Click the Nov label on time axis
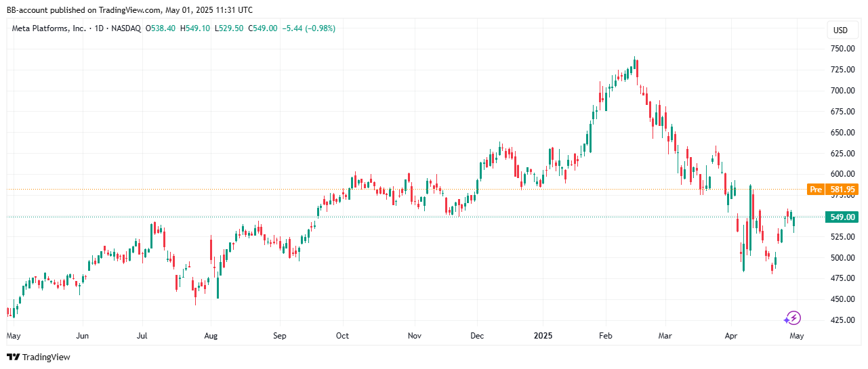 click(x=415, y=335)
